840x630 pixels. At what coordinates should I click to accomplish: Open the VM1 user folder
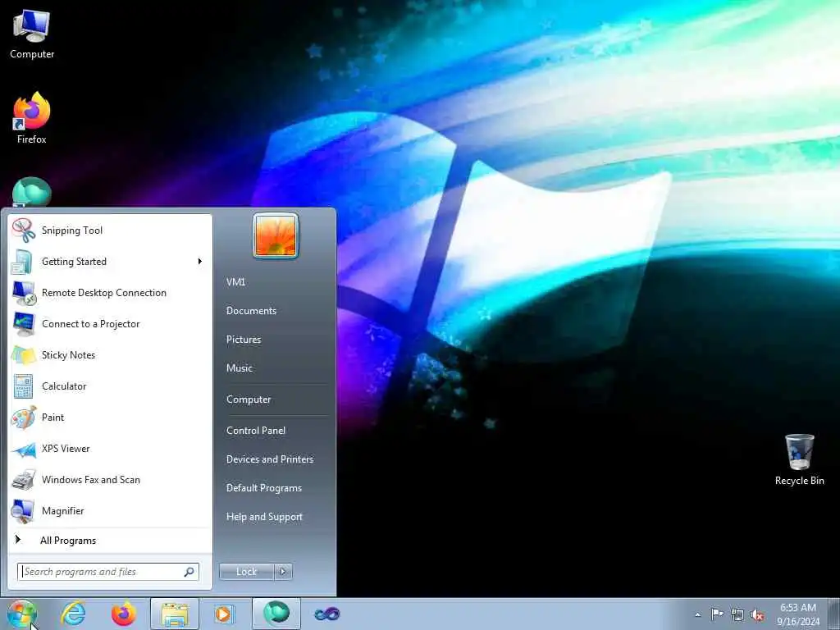pyautogui.click(x=235, y=282)
